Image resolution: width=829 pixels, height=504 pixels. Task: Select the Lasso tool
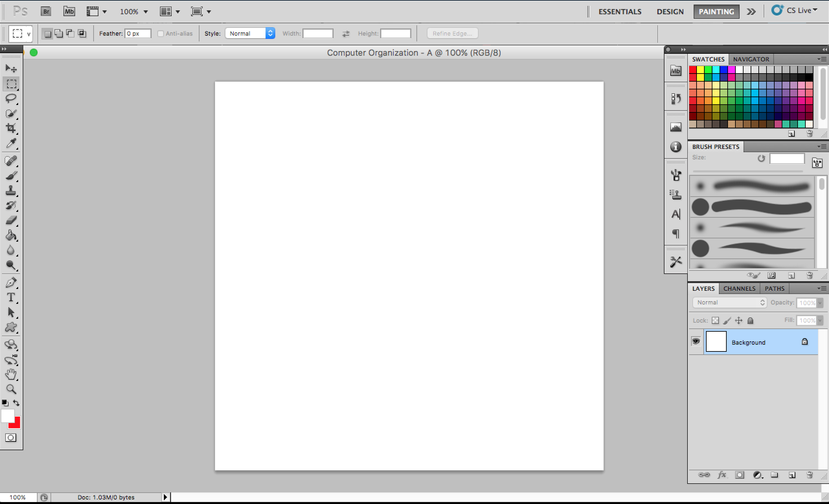[x=11, y=98]
